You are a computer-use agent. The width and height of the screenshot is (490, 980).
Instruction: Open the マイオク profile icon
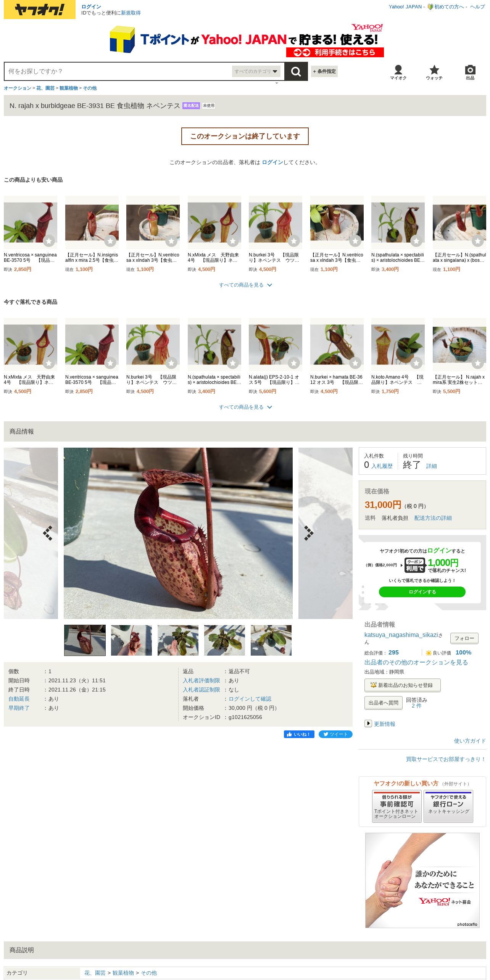tap(398, 72)
